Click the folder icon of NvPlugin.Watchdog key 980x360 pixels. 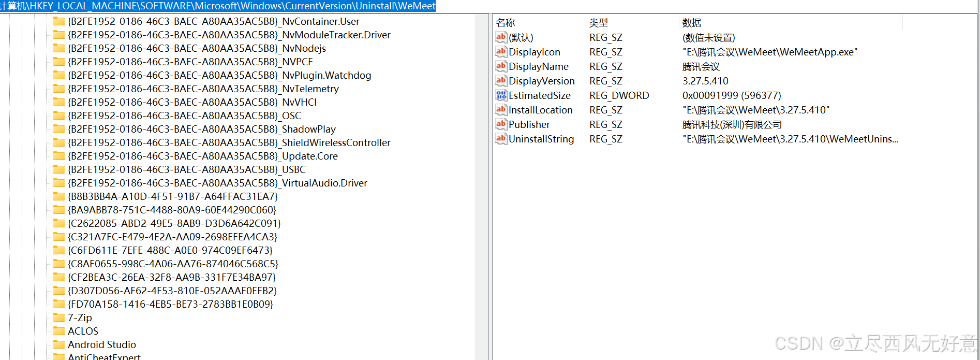click(59, 75)
